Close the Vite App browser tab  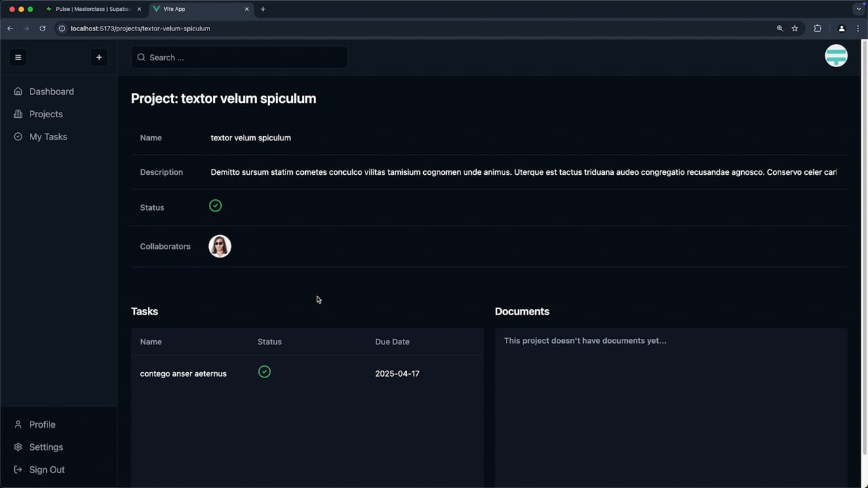[247, 9]
